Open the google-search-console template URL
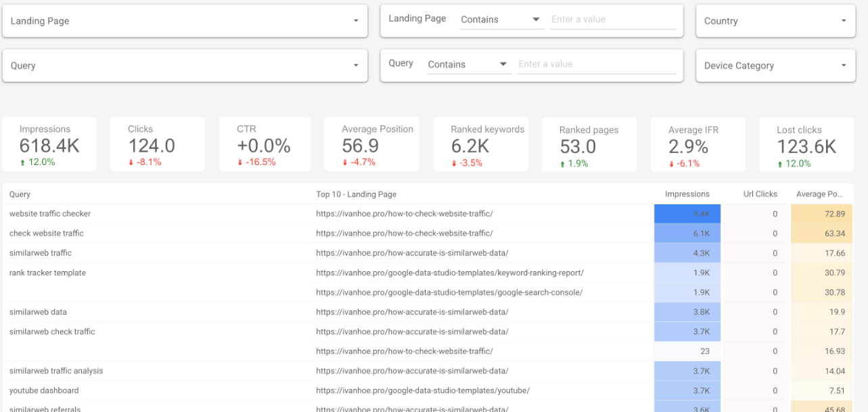The width and height of the screenshot is (868, 412). (449, 292)
